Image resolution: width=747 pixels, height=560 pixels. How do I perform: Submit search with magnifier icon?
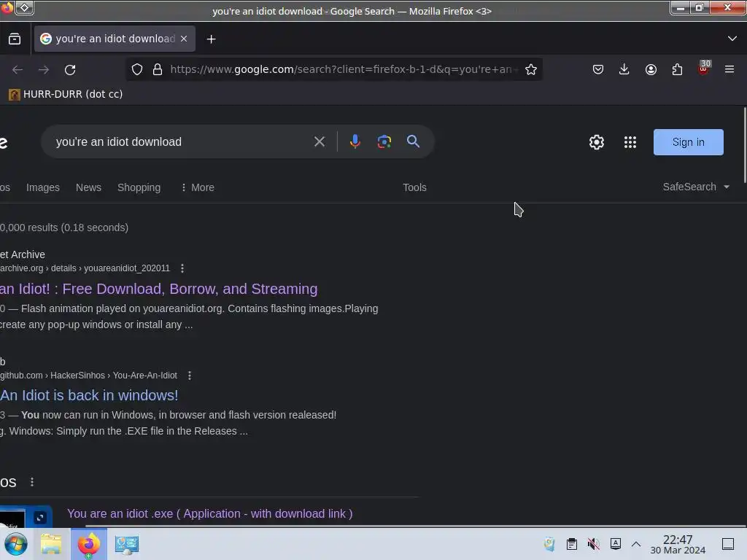pyautogui.click(x=413, y=141)
